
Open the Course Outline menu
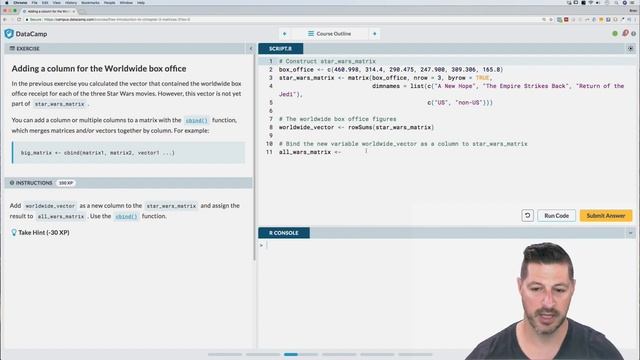tap(330, 34)
